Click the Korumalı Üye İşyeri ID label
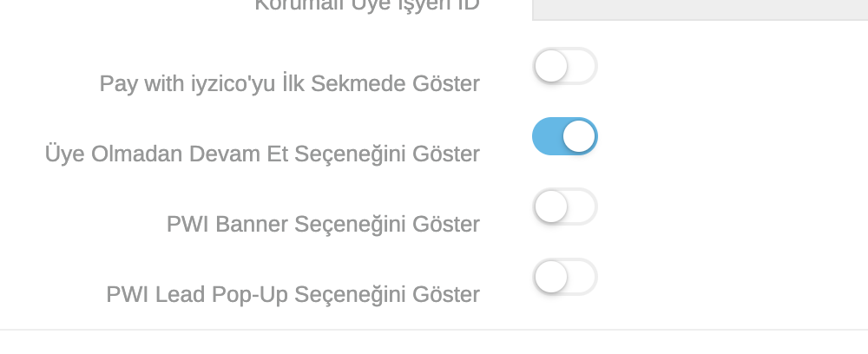868x354 pixels. (366, 5)
